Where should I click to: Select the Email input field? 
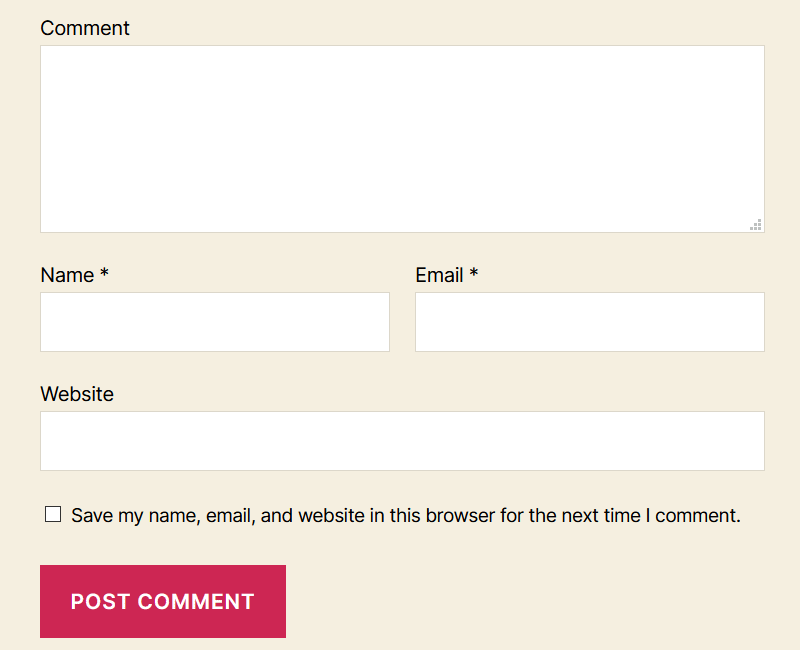(x=589, y=322)
